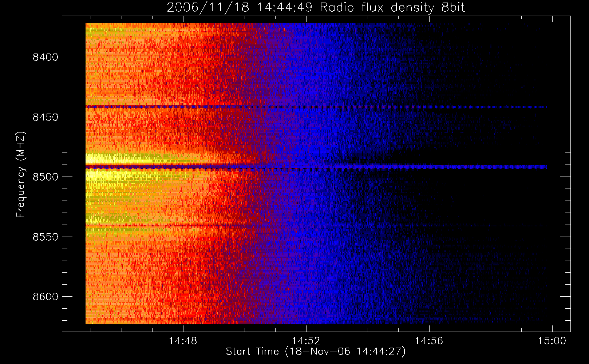This screenshot has width=589, height=364.
Task: Click the 15:00 time tick label
Action: (552, 341)
